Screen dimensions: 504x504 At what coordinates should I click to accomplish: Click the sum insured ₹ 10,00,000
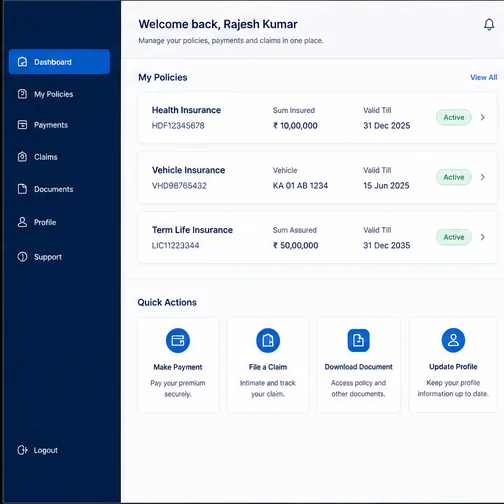click(295, 126)
